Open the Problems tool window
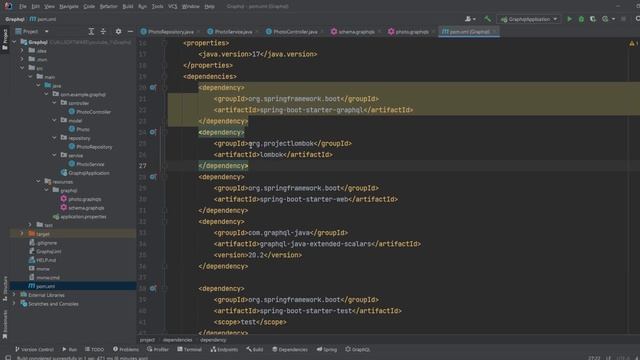This screenshot has width=640, height=360. coord(126,349)
